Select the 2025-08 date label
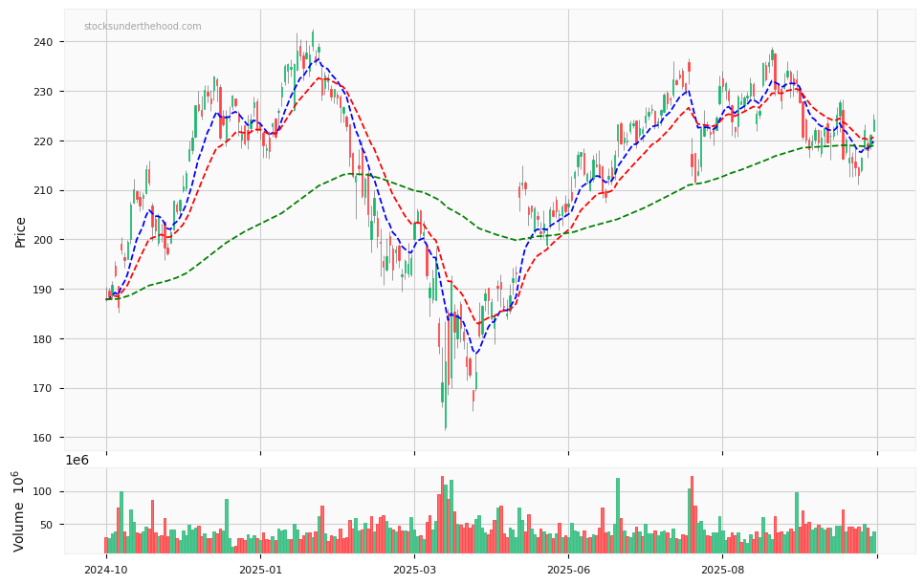The width and height of the screenshot is (924, 584). [723, 569]
